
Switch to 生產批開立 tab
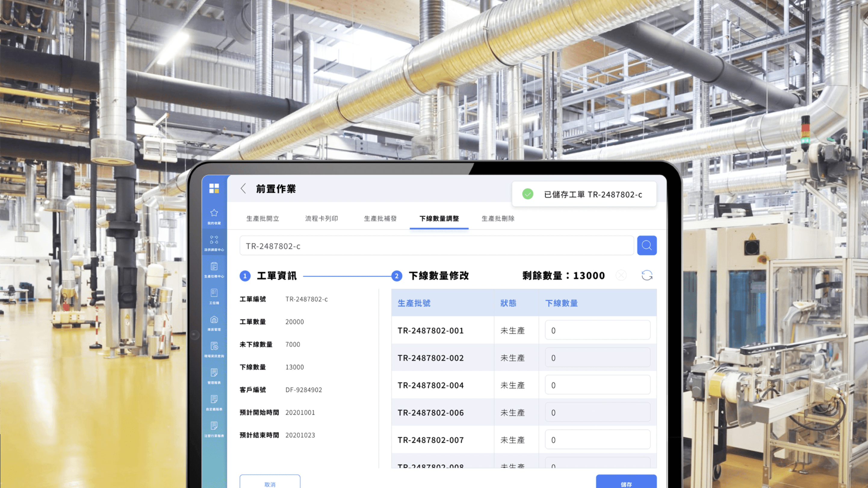[263, 218]
